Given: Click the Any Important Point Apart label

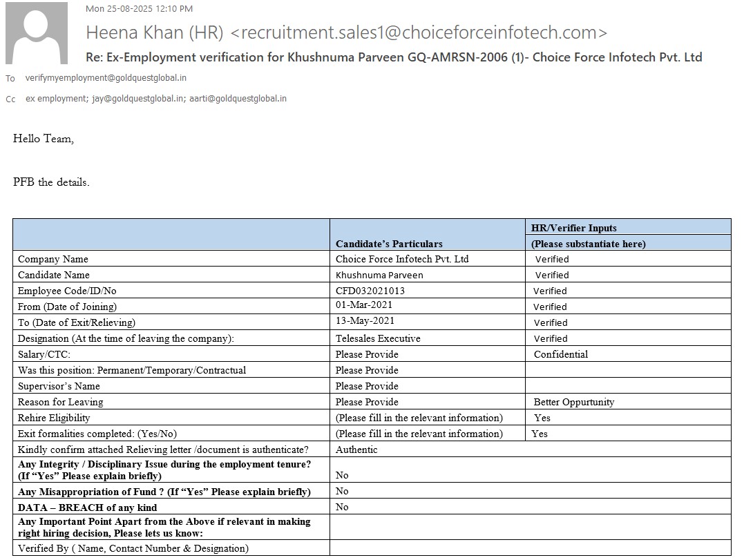Looking at the screenshot, I should click(x=164, y=528).
